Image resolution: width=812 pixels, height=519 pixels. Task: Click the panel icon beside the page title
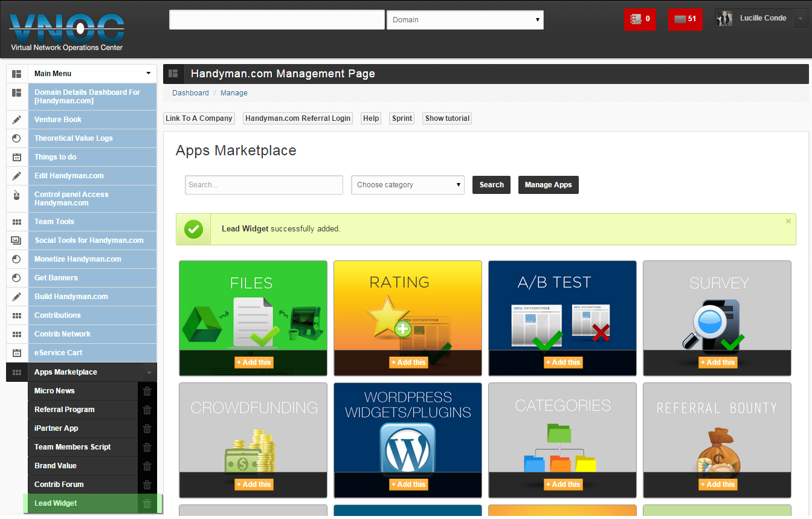click(173, 74)
